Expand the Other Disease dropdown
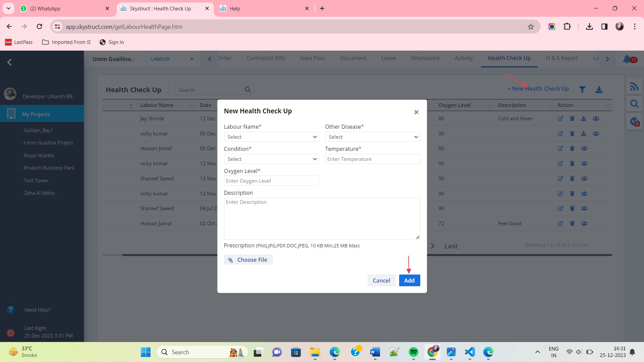 pyautogui.click(x=372, y=137)
